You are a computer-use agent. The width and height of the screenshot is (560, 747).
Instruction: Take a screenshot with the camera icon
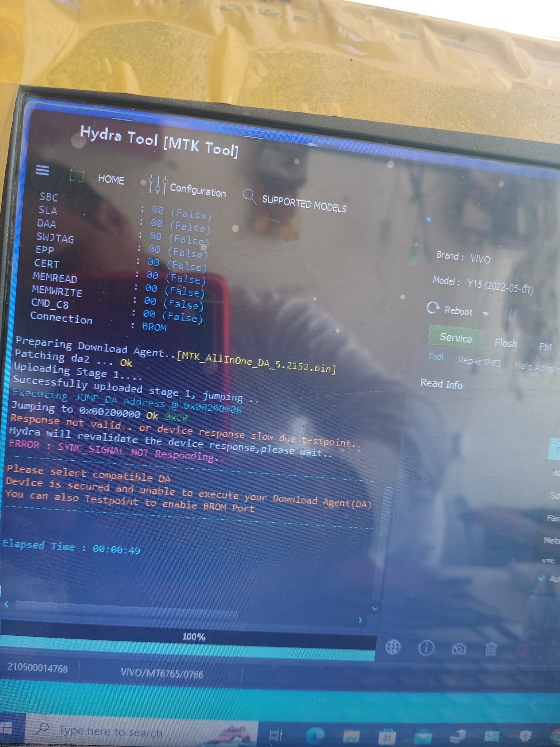pyautogui.click(x=459, y=649)
